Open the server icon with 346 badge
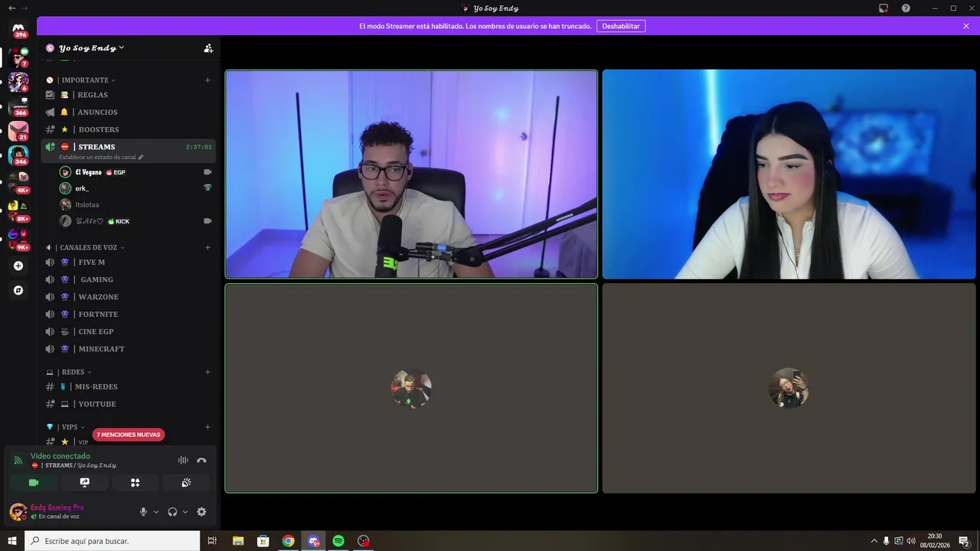This screenshot has width=980, height=551. pos(18,155)
